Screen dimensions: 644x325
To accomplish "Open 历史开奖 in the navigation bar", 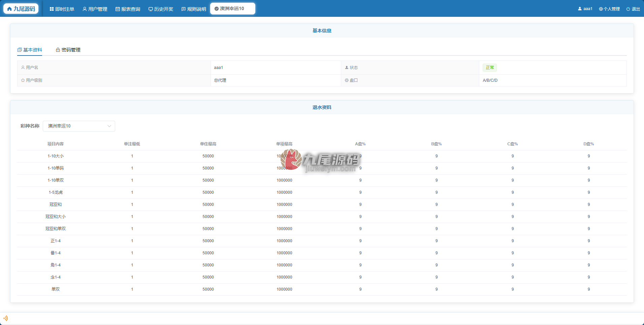I will pyautogui.click(x=161, y=9).
